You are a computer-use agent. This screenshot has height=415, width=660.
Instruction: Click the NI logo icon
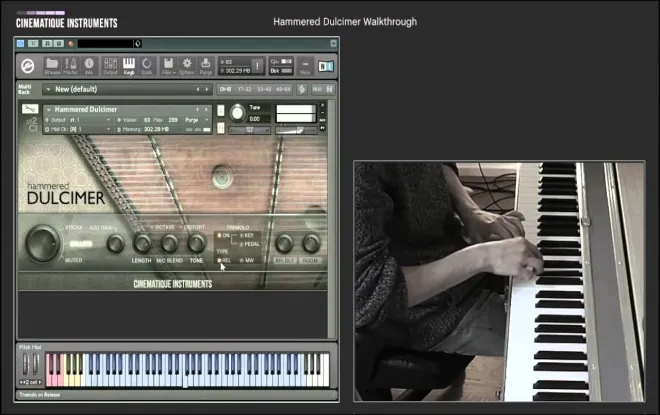(x=326, y=66)
